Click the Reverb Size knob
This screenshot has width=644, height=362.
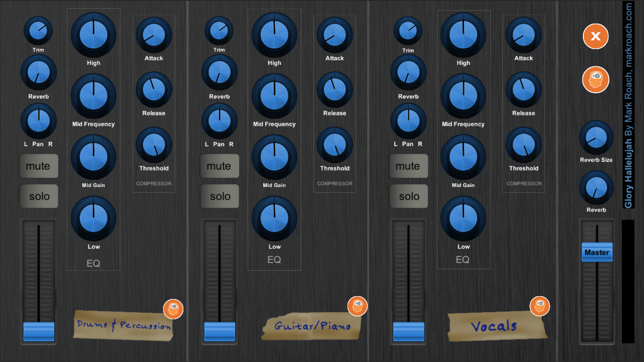click(596, 138)
